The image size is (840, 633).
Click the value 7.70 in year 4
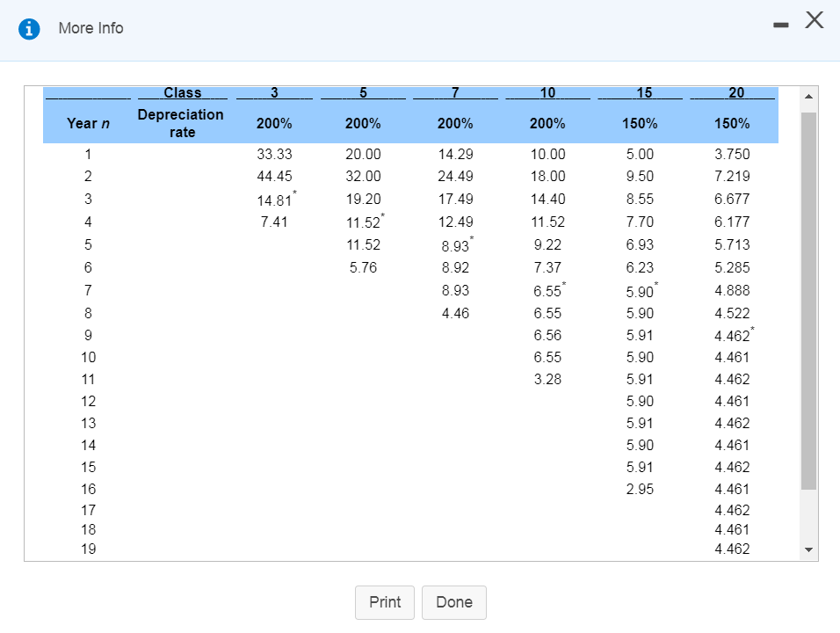click(x=640, y=222)
